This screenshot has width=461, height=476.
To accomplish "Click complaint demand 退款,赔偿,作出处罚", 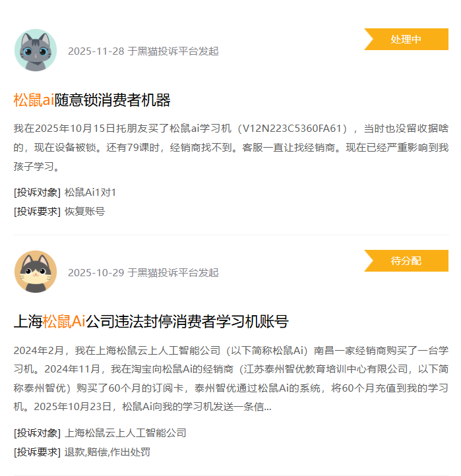I will 108,452.
